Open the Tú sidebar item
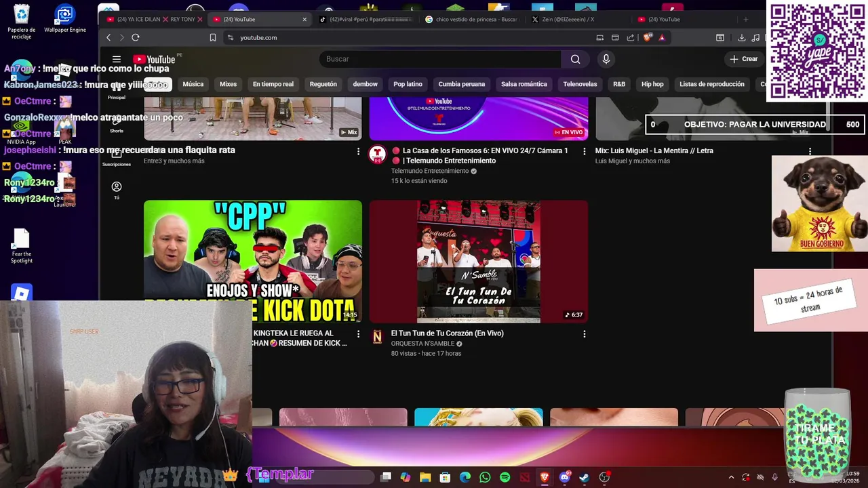Image resolution: width=868 pixels, height=488 pixels. point(117,190)
